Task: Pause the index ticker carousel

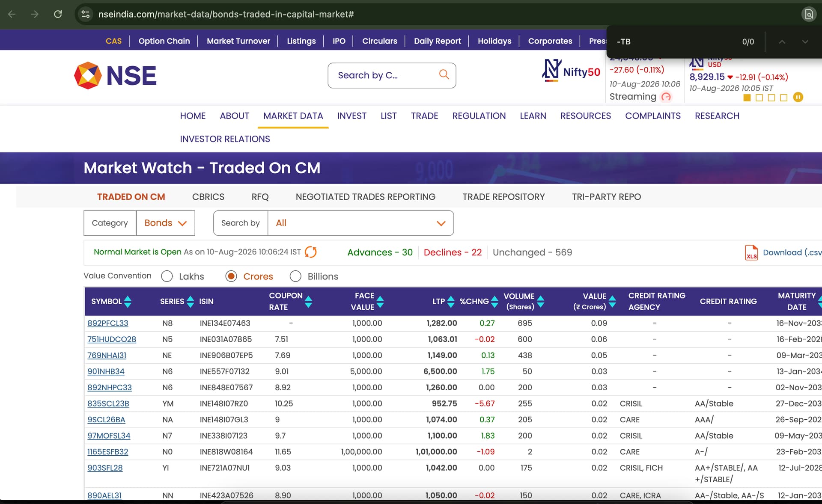Action: pos(798,97)
